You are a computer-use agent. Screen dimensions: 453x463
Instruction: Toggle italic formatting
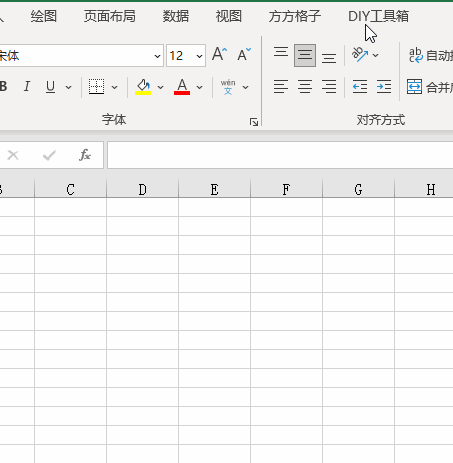[27, 87]
